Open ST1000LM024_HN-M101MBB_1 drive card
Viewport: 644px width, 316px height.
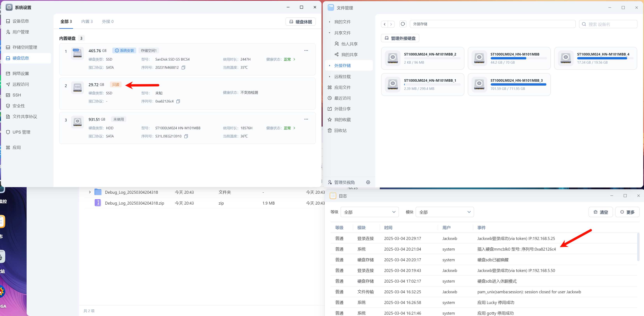[x=423, y=84]
